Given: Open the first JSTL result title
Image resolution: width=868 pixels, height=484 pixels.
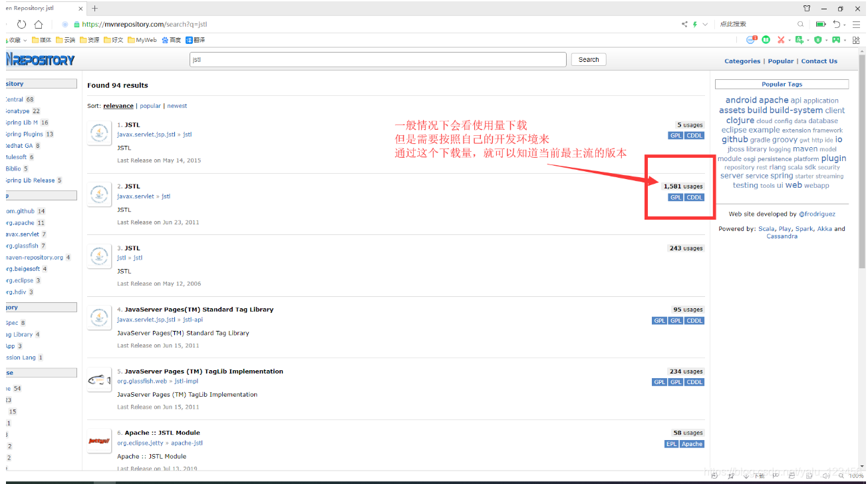Looking at the screenshot, I should (132, 124).
